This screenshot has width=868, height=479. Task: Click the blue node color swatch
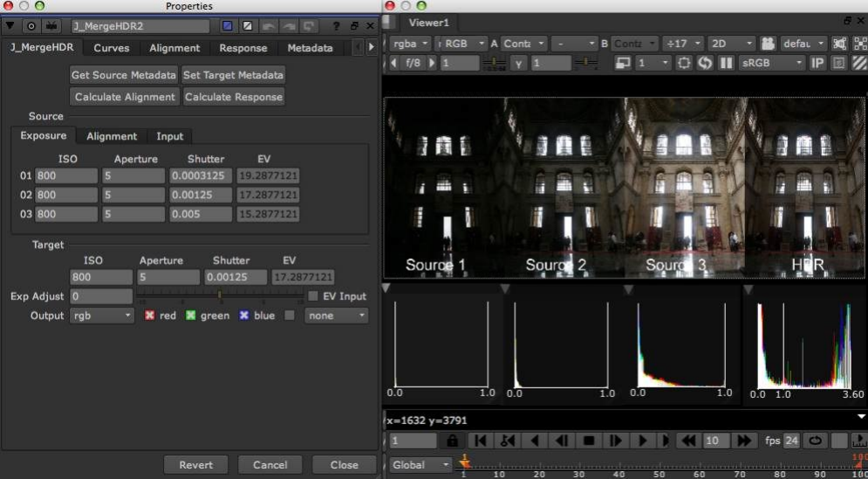(227, 26)
